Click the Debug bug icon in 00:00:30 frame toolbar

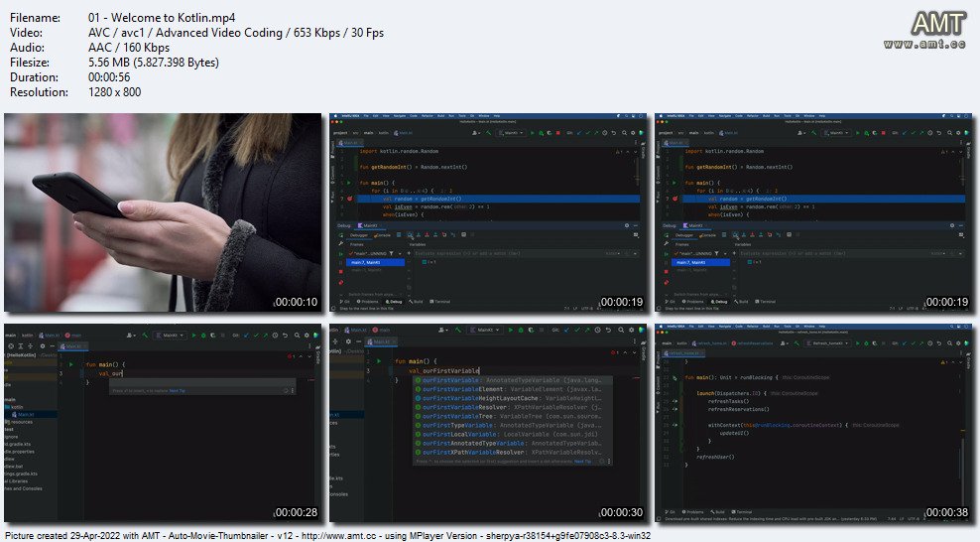point(521,331)
